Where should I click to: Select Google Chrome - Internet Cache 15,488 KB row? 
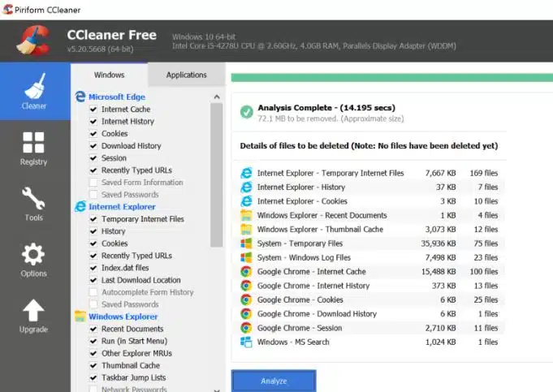[x=369, y=271]
